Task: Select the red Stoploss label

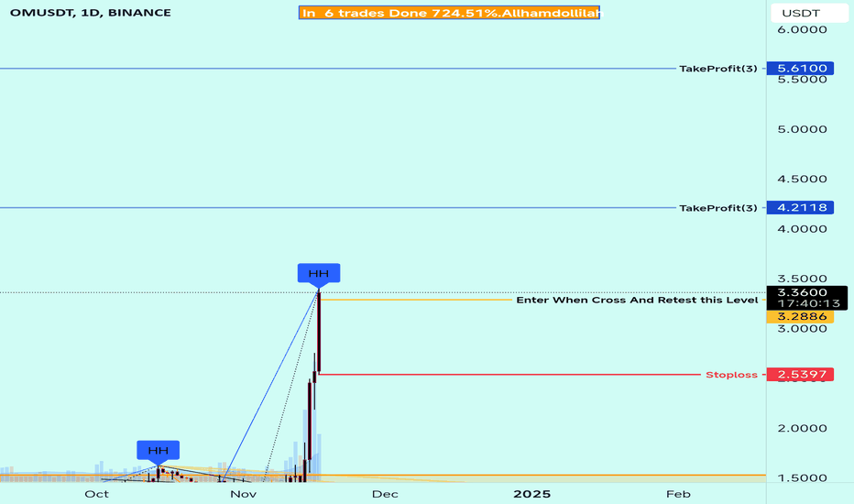Action: click(731, 375)
